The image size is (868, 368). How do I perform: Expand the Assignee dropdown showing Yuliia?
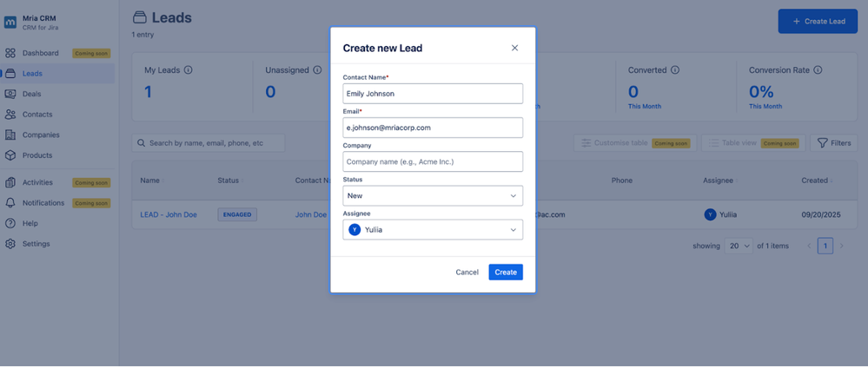(433, 230)
